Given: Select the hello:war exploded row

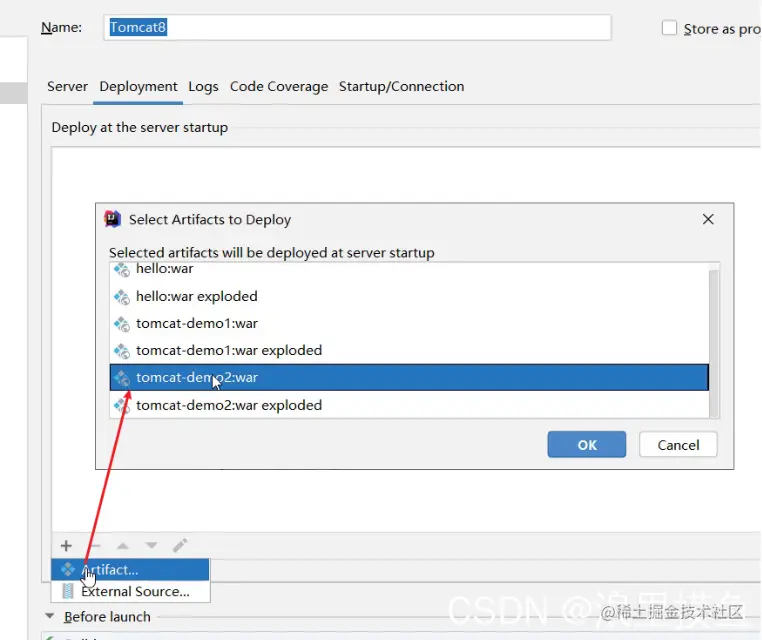Looking at the screenshot, I should [x=409, y=296].
